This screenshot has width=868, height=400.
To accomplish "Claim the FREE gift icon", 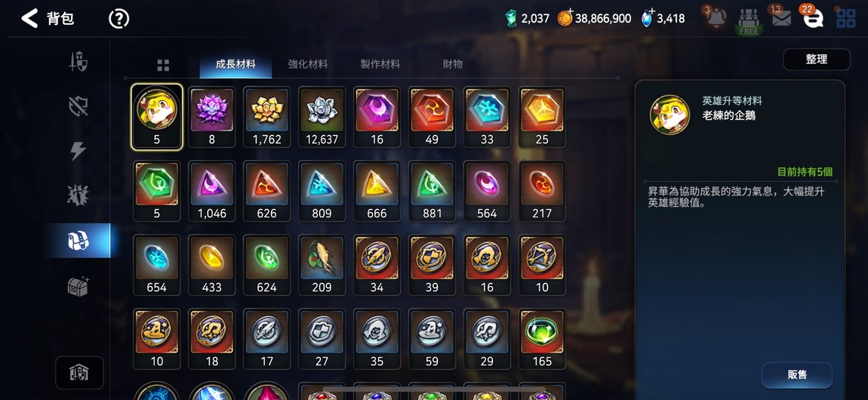I will coord(749,22).
